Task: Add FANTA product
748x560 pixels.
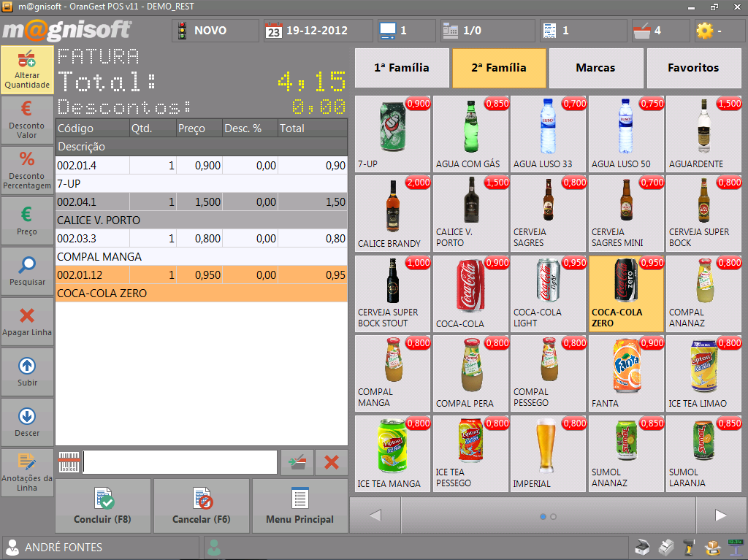Action: click(x=626, y=374)
